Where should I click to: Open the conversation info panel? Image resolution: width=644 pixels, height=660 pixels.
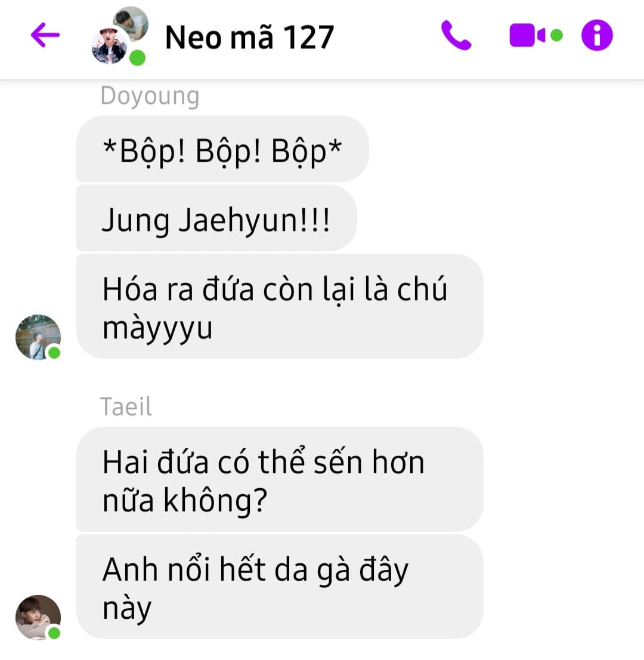[597, 35]
